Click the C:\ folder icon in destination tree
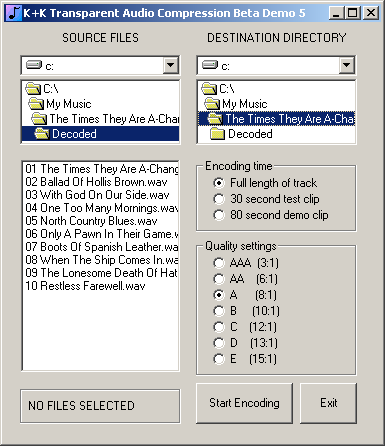 tap(209, 89)
